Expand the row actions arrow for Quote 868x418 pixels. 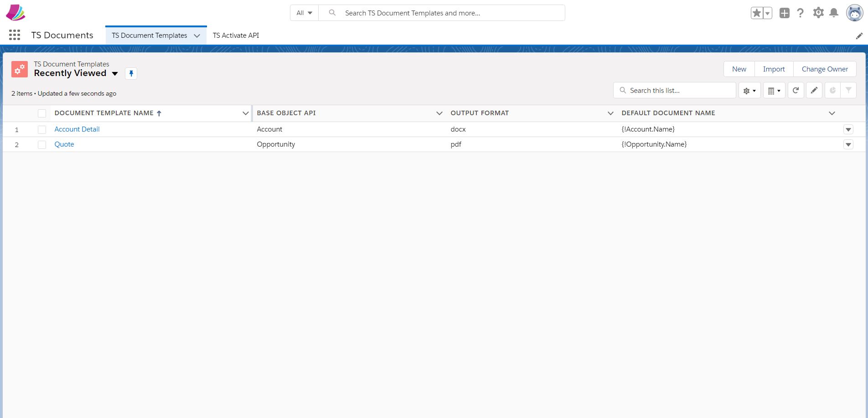848,144
